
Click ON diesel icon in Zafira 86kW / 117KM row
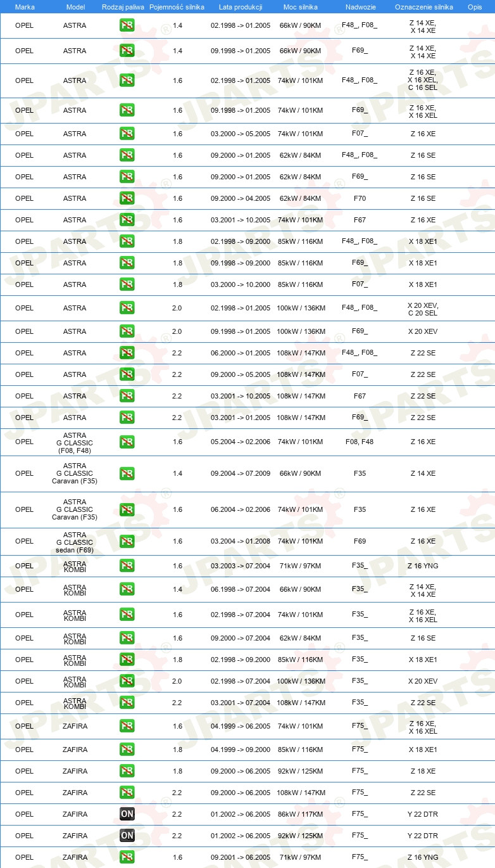coord(127,814)
